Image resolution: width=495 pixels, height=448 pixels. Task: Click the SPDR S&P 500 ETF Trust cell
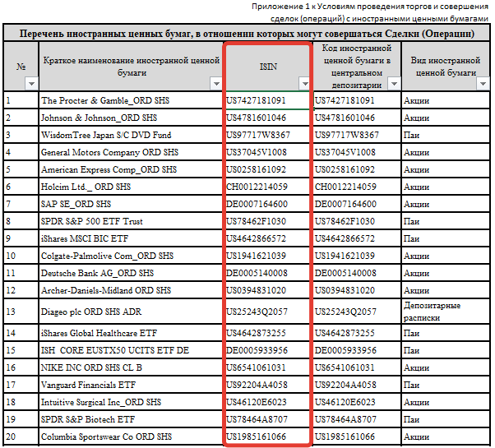point(130,221)
